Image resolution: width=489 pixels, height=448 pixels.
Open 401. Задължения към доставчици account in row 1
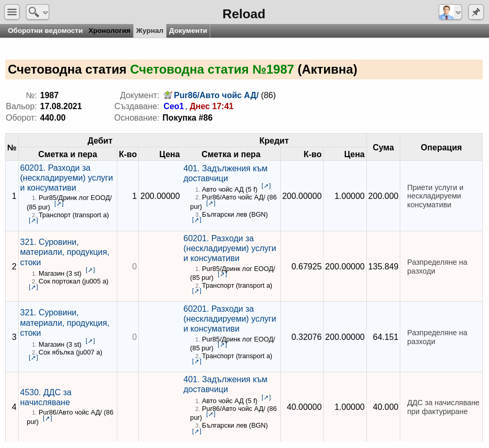click(225, 173)
